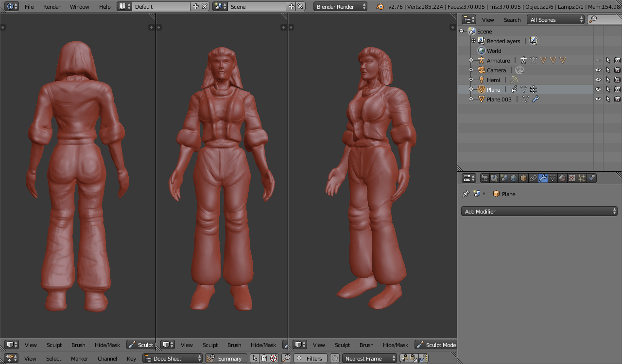Open the Physics properties tab

click(591, 178)
